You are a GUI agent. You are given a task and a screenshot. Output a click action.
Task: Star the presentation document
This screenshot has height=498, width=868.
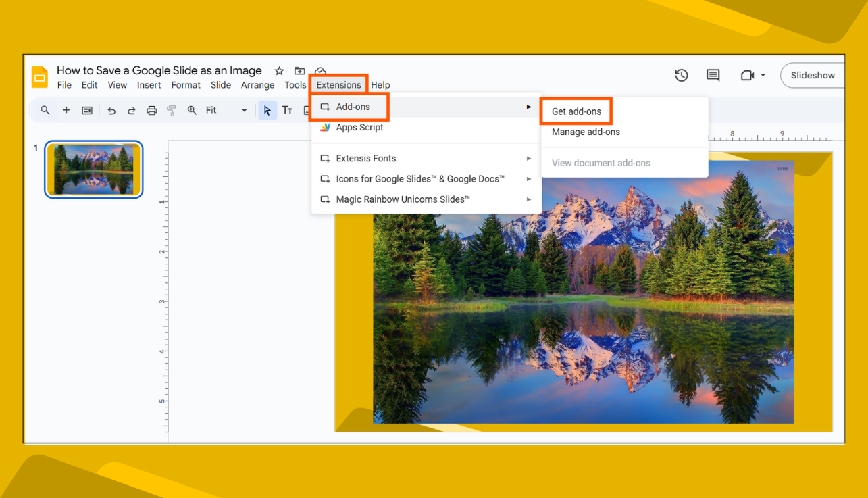click(279, 70)
